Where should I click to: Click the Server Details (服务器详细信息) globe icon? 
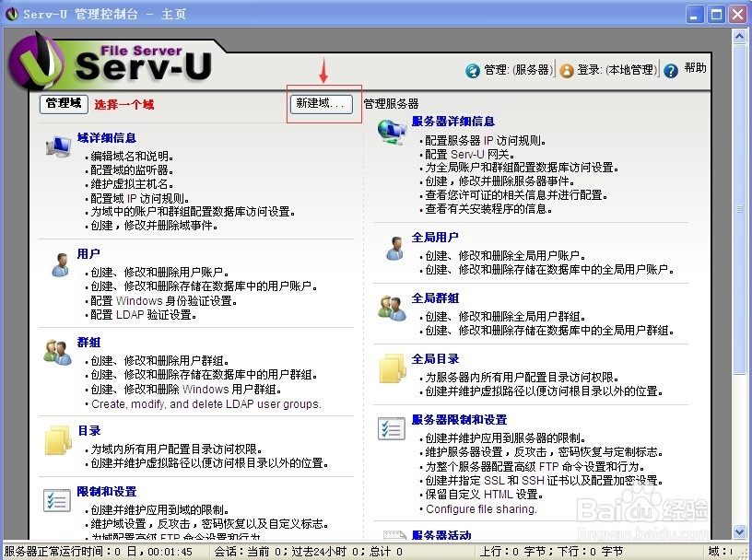(391, 130)
